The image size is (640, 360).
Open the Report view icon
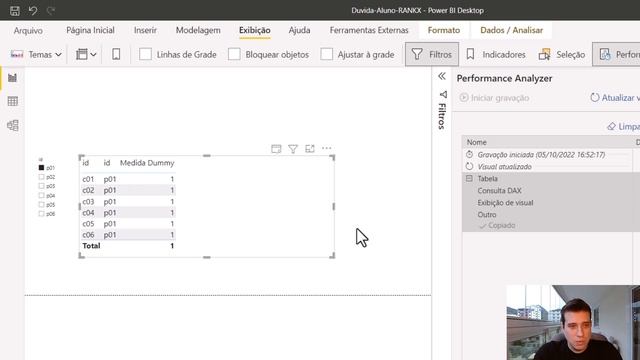13,78
